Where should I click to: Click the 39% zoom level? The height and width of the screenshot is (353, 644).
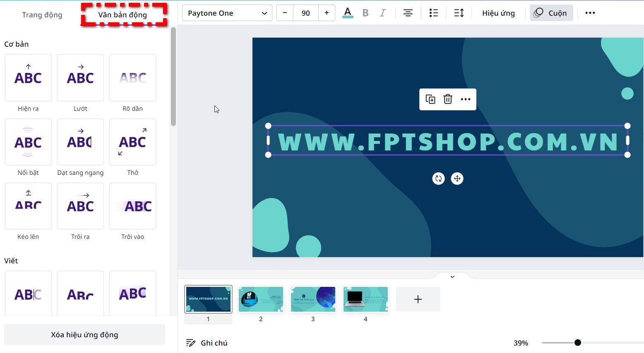pyautogui.click(x=521, y=343)
